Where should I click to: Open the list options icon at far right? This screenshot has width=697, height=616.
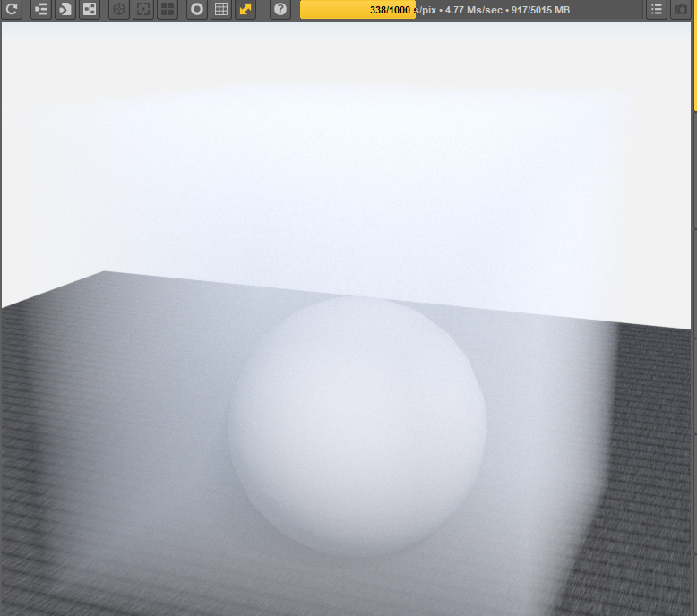pyautogui.click(x=657, y=9)
